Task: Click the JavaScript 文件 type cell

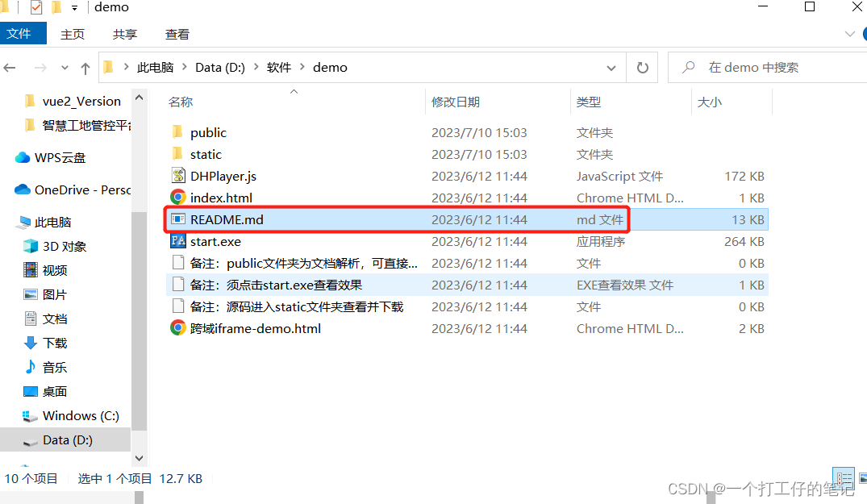Action: 619,177
